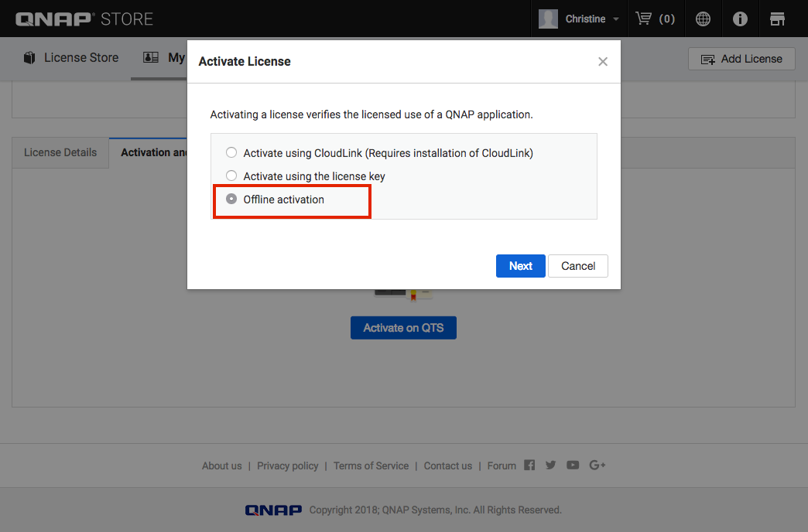The width and height of the screenshot is (808, 532).
Task: Expand the Christine account dropdown arrow
Action: [x=616, y=19]
